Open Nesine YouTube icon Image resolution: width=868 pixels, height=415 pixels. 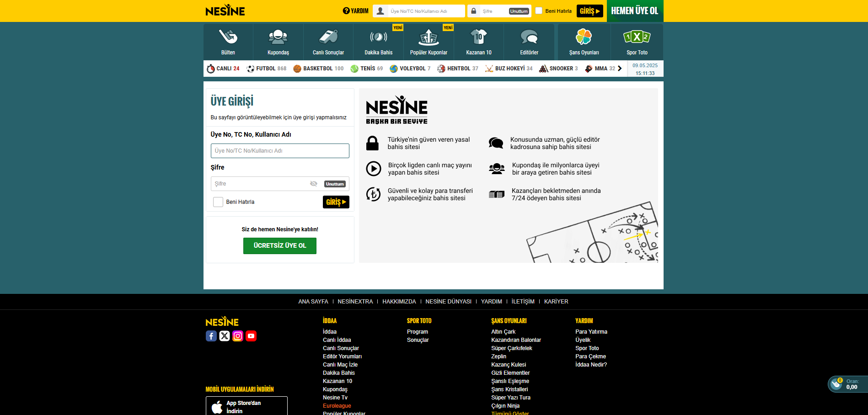251,336
